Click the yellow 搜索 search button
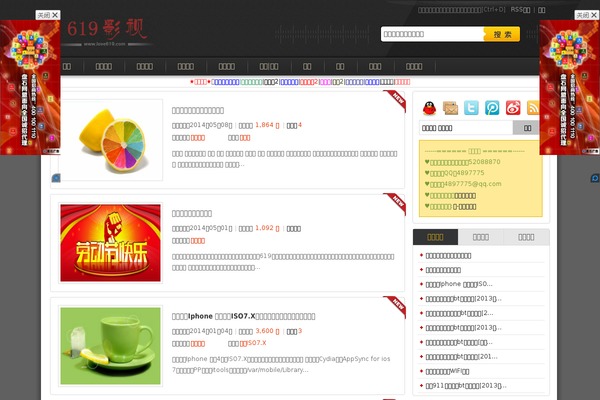Screen dimensions: 600x400 click(x=502, y=34)
